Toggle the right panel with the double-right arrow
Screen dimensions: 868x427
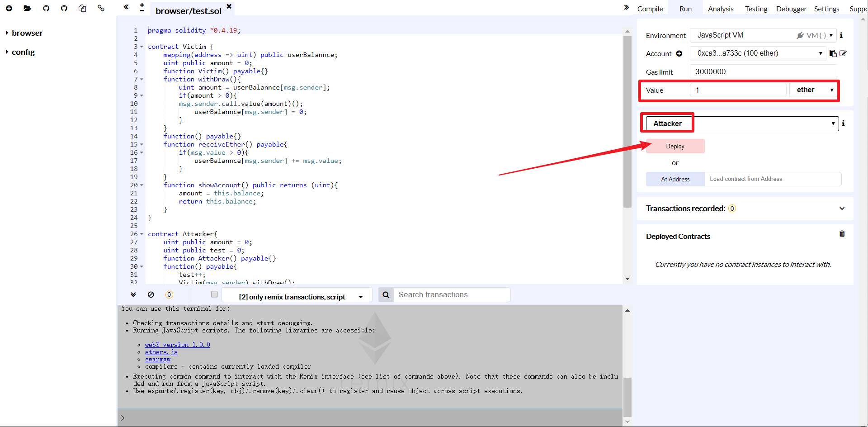[626, 7]
